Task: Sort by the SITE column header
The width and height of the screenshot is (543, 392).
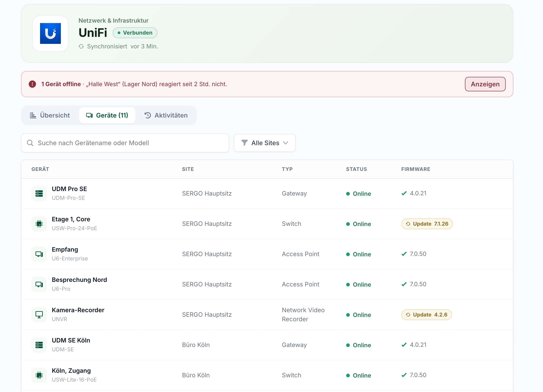Action: (188, 169)
